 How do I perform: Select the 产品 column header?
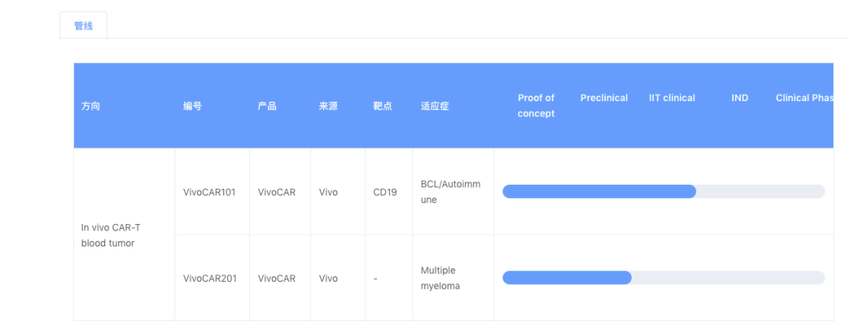pyautogui.click(x=267, y=106)
